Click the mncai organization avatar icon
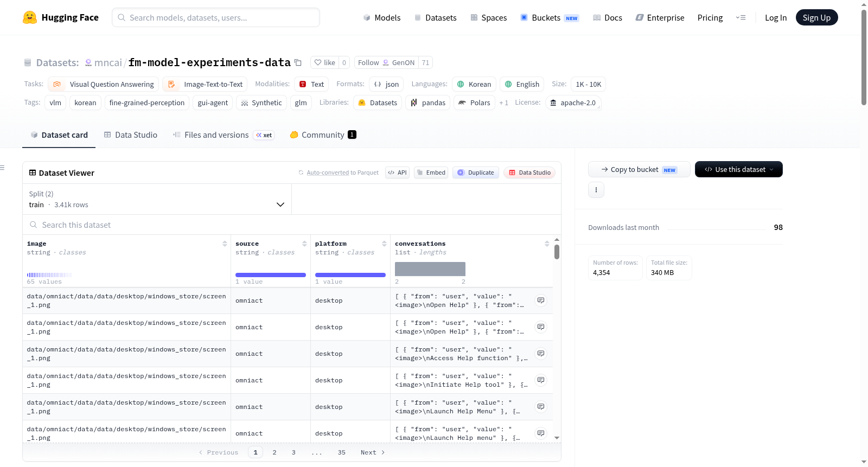 [88, 63]
